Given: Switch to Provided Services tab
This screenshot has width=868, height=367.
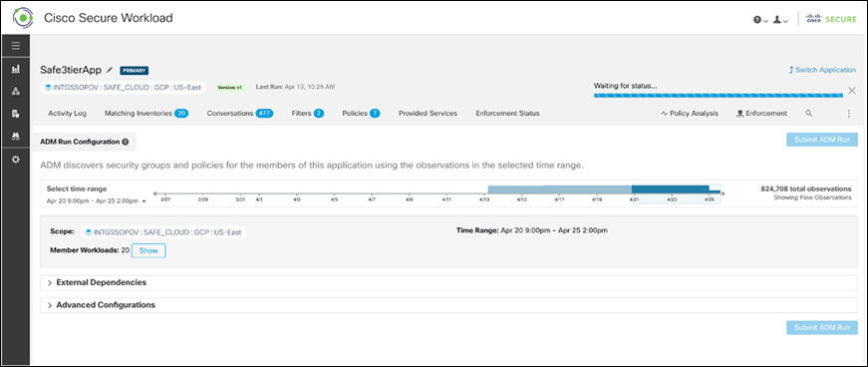Looking at the screenshot, I should [428, 113].
